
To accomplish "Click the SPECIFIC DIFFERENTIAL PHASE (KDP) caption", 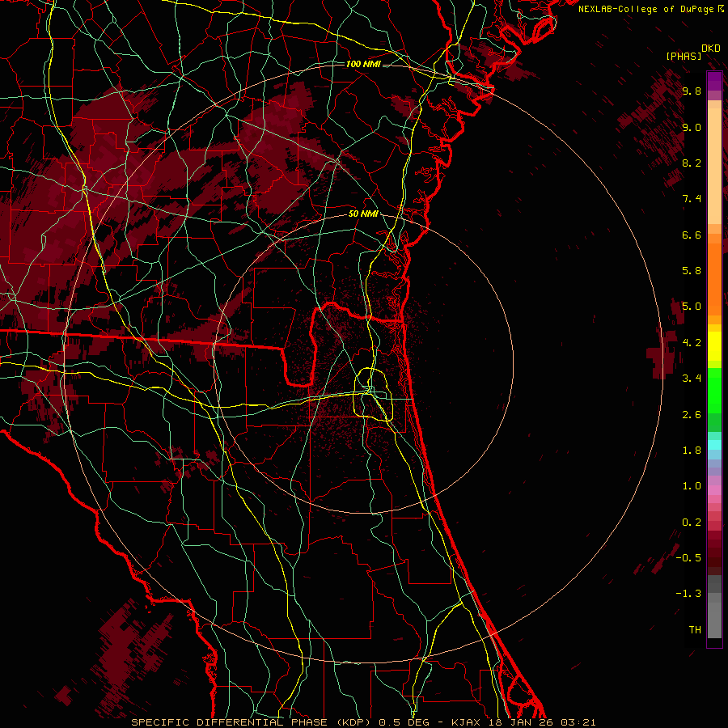I will pyautogui.click(x=252, y=722).
